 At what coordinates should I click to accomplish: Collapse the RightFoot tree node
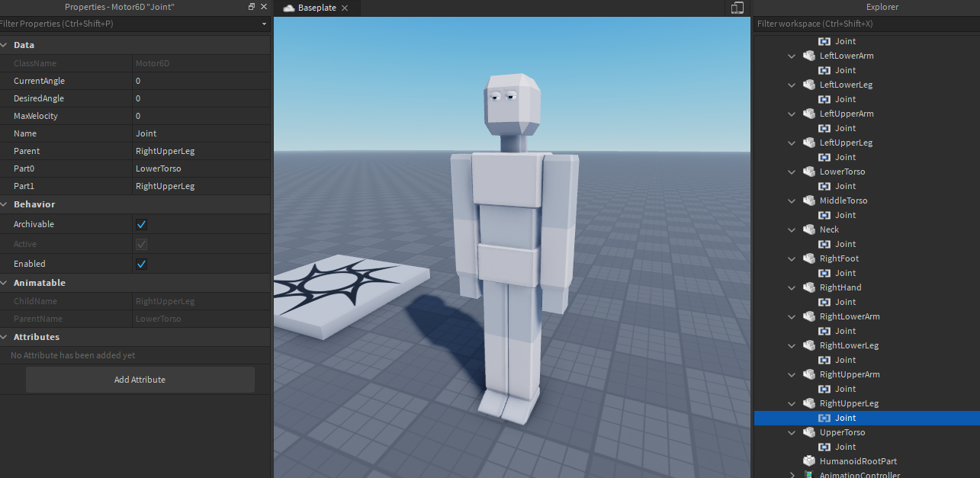[x=792, y=258]
